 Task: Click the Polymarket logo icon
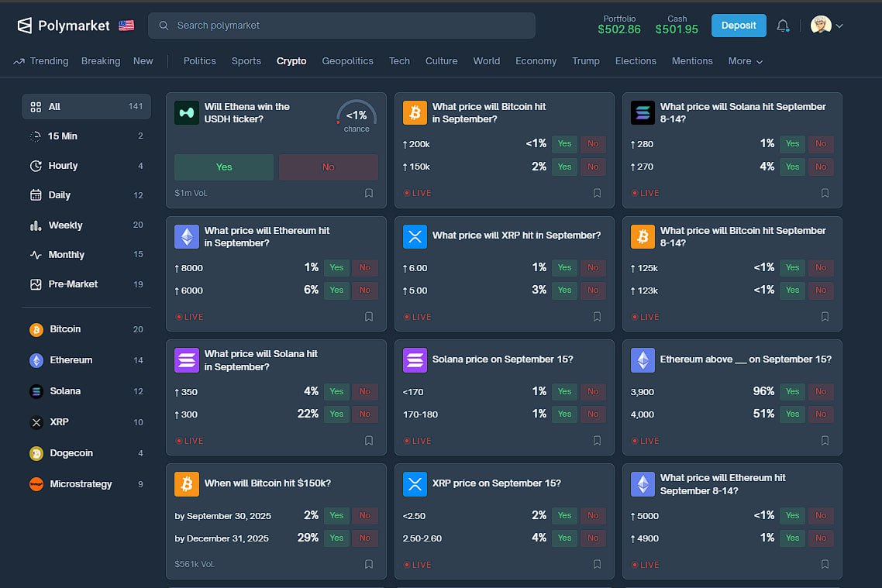coord(24,26)
